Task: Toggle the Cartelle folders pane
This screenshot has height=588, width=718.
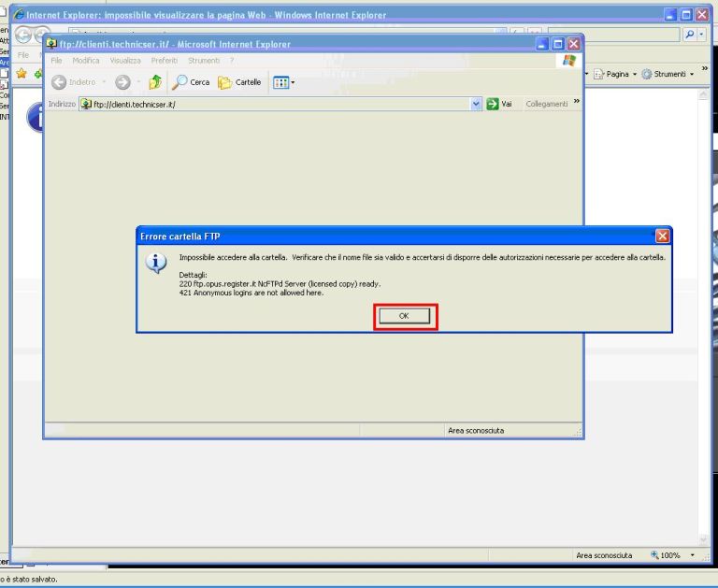Action: tap(239, 82)
